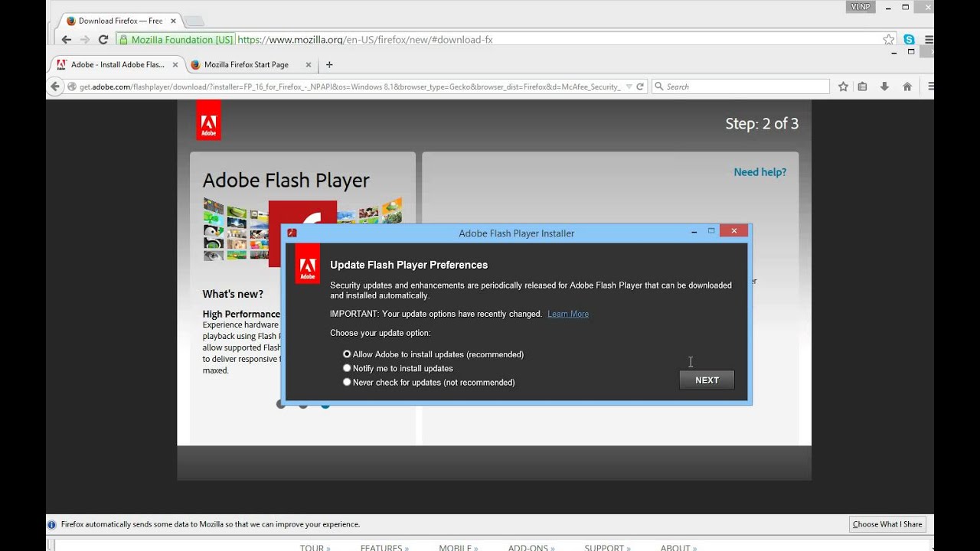Viewport: 980px width, 551px height.
Task: Go back in the Chrome window
Action: (66, 40)
